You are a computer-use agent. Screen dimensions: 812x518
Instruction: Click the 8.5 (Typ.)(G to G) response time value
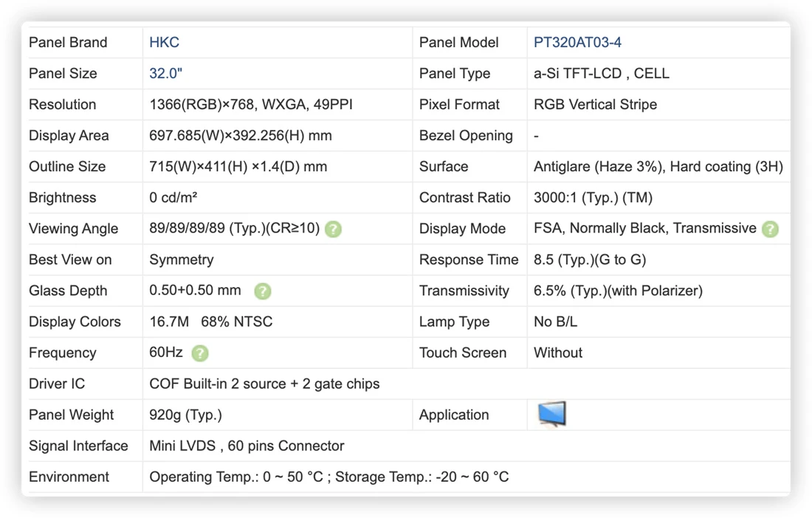(590, 260)
